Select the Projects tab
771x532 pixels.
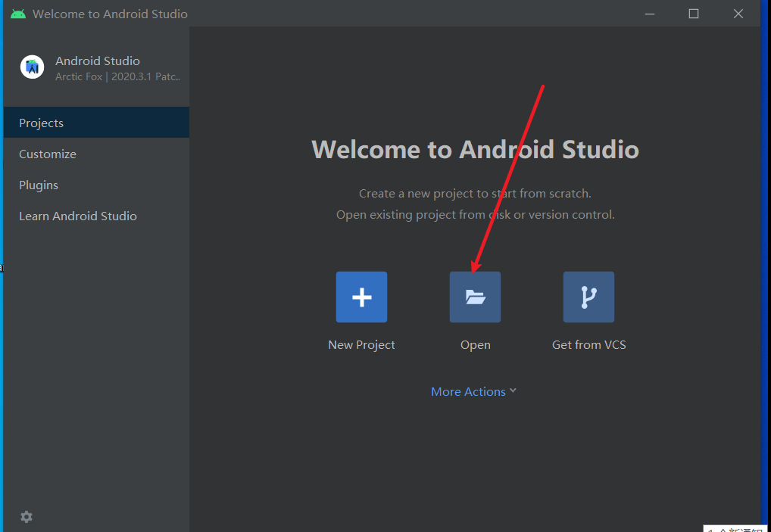96,123
